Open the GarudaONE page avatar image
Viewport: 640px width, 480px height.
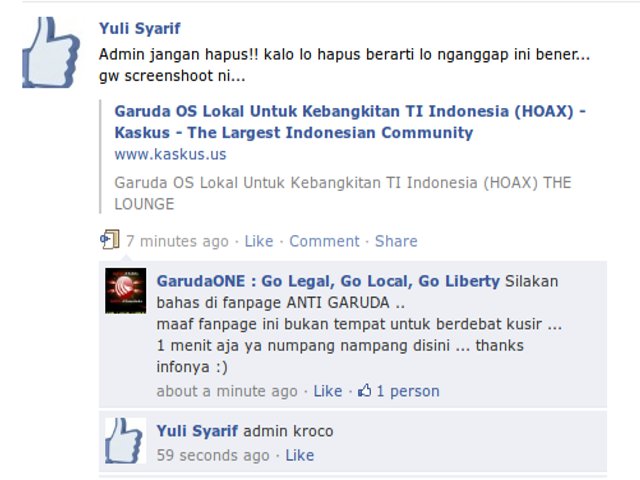(126, 291)
